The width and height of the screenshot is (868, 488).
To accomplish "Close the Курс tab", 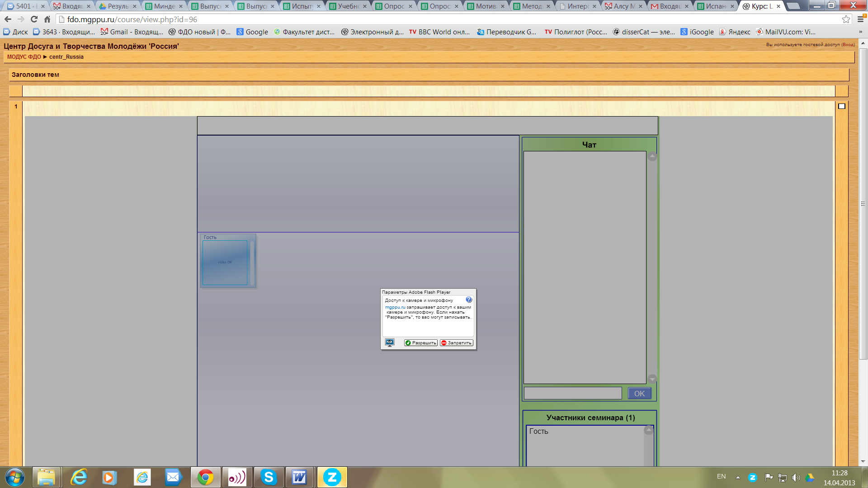I will coord(778,6).
